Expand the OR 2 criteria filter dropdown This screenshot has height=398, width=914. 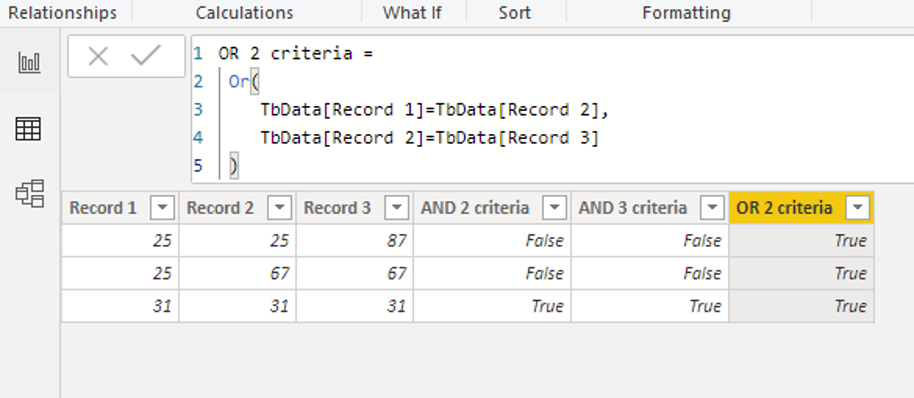click(x=857, y=207)
